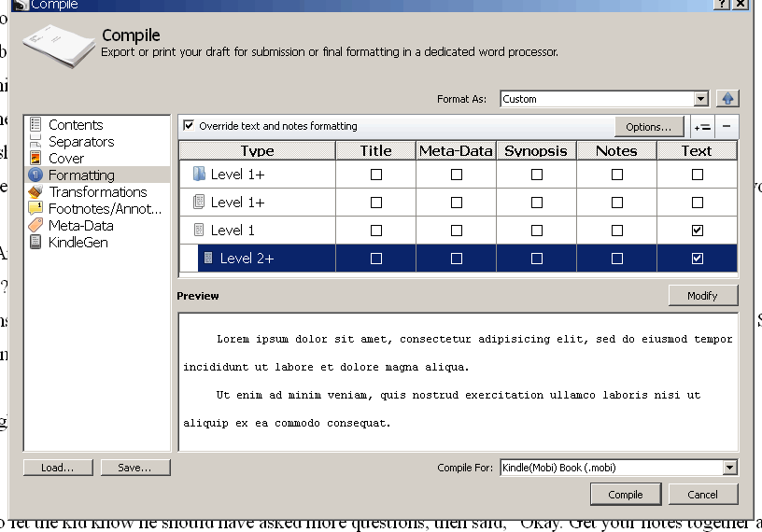Image resolution: width=762 pixels, height=532 pixels.
Task: Open the Cover settings icon
Action: coord(35,159)
